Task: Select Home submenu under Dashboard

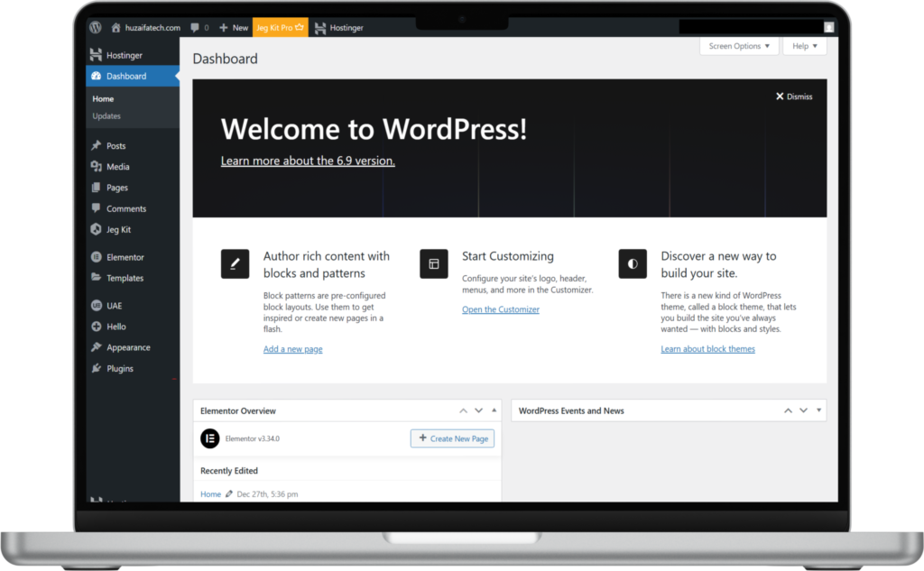Action: [x=103, y=99]
